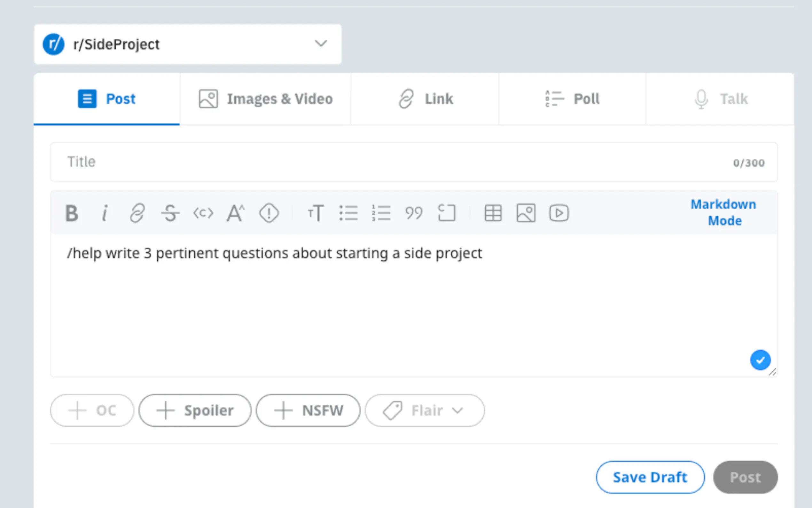Insert a hyperlink using the toolbar link icon
The width and height of the screenshot is (812, 508).
(137, 213)
